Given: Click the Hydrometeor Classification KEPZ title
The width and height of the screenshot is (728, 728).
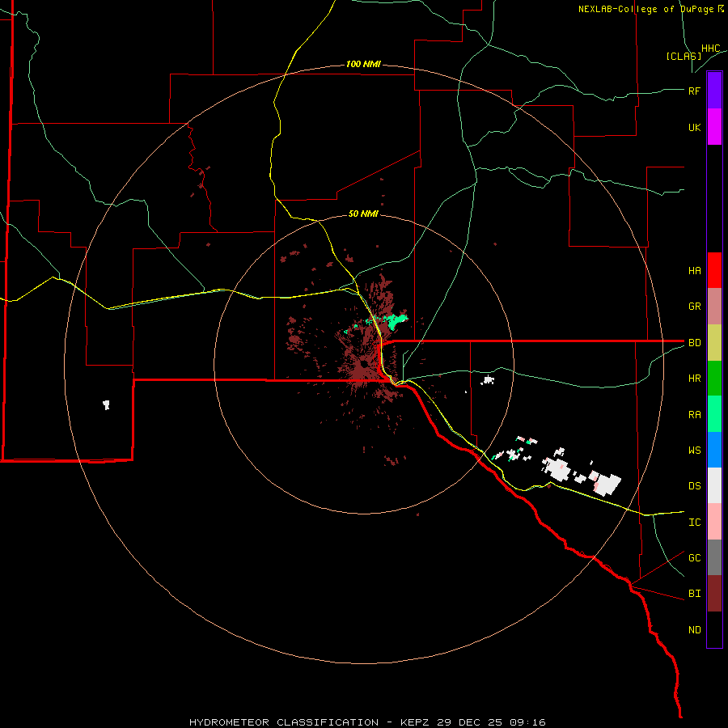Looking at the screenshot, I should [367, 722].
